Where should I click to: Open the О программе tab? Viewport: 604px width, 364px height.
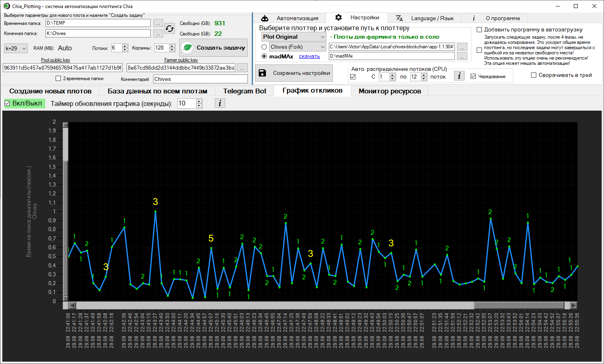(494, 18)
